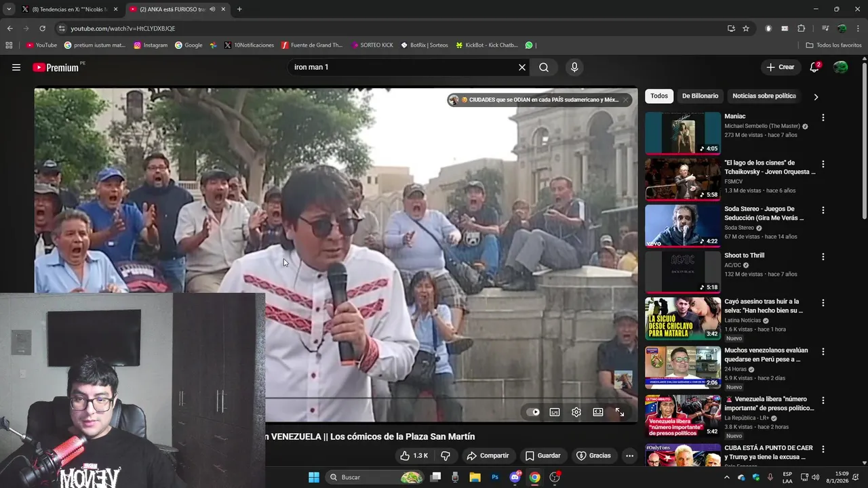Open Windows Start menu
Viewport: 868px width, 488px height.
(313, 477)
